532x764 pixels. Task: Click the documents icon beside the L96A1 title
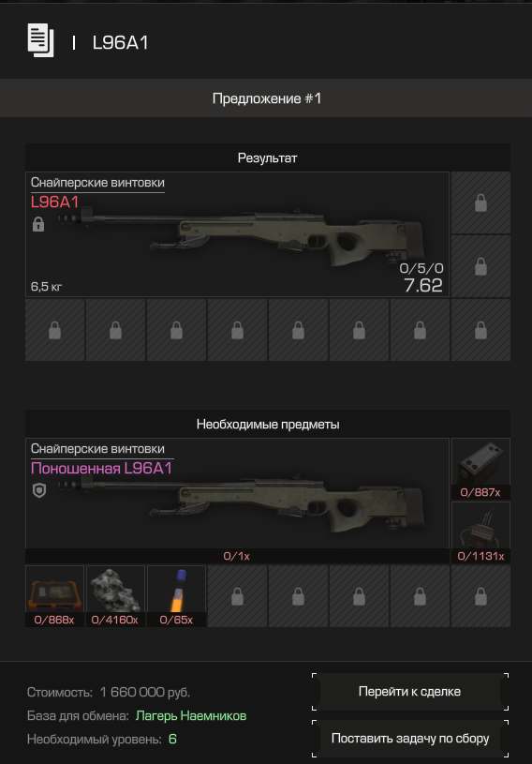pyautogui.click(x=40, y=40)
